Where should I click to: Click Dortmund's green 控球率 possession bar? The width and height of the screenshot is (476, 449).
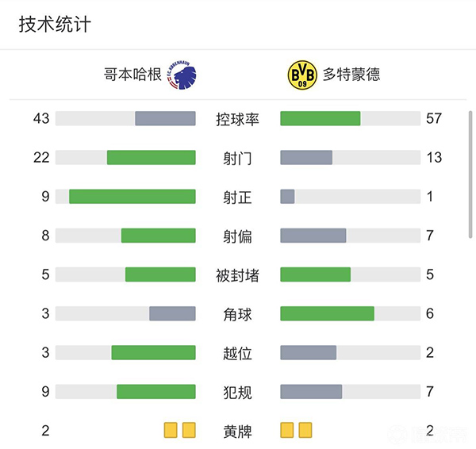321,118
